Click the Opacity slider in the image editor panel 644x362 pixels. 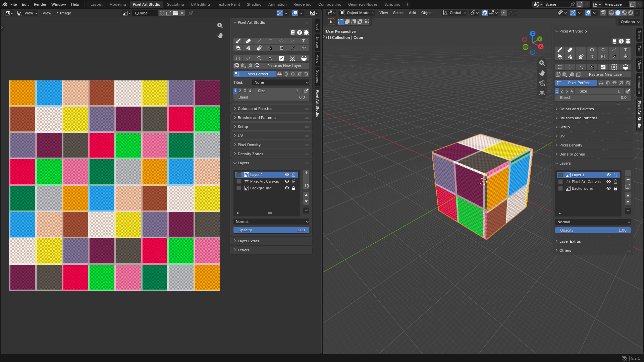coord(271,230)
